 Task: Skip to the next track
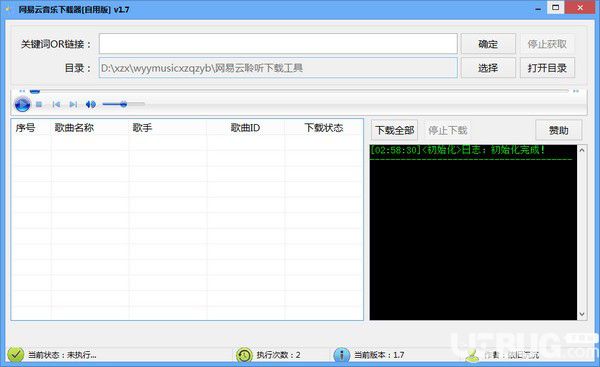click(x=73, y=104)
